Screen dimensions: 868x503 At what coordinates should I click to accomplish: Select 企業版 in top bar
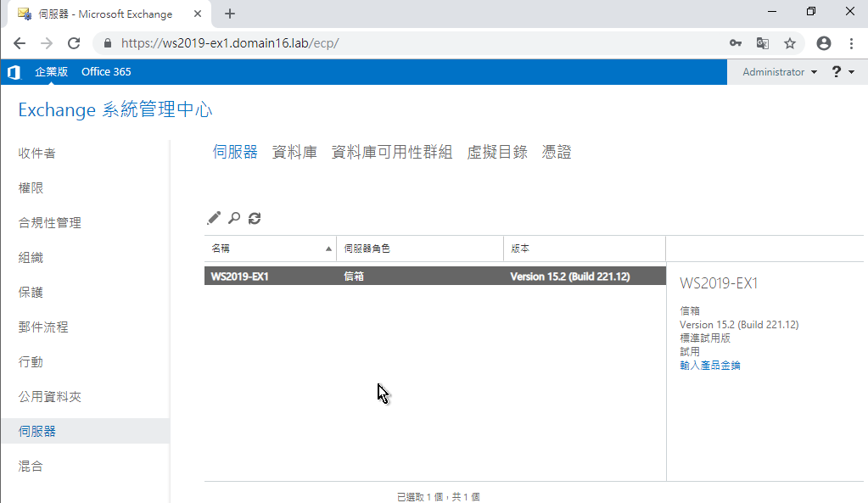52,72
